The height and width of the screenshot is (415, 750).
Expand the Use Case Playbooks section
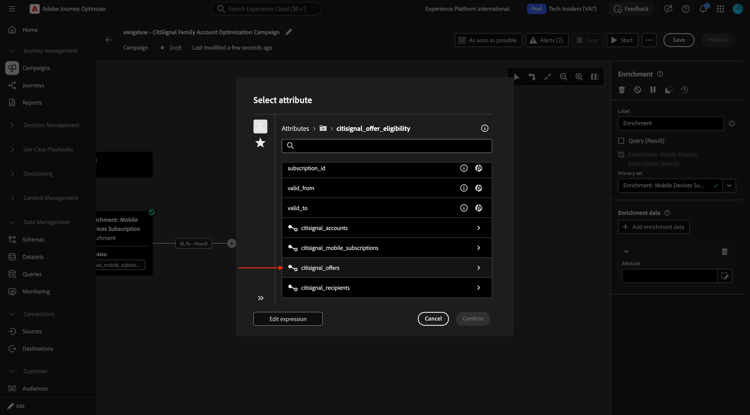click(12, 149)
